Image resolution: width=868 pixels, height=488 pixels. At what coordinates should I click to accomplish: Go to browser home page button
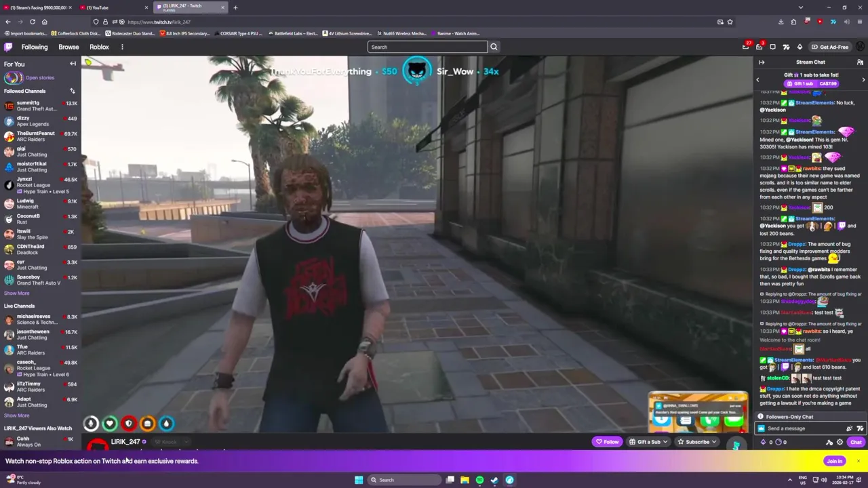tap(44, 22)
